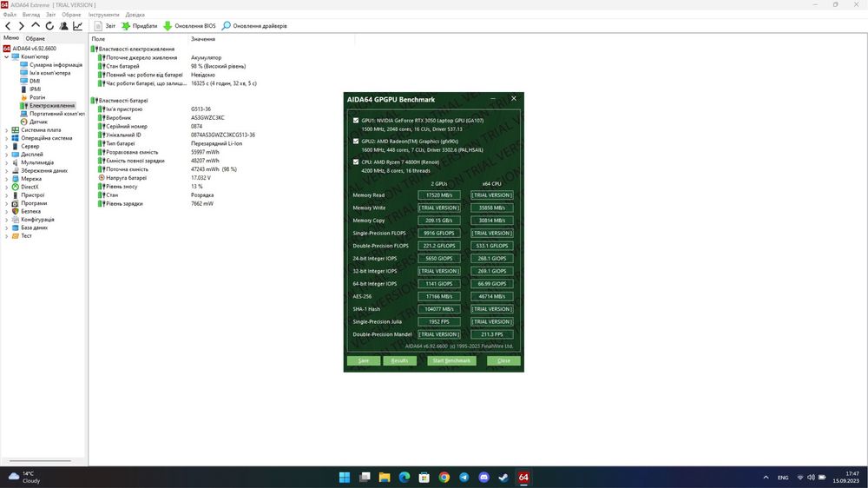
Task: Open Discord from the taskbar
Action: (483, 478)
